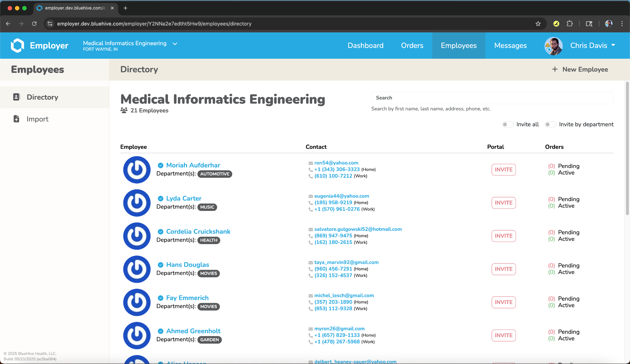Click the verified badge next to Lyda Carter
The image size is (630, 364).
pos(161,199)
